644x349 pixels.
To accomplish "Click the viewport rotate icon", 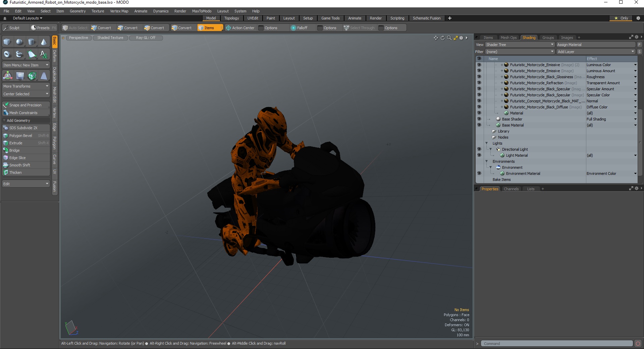I will click(442, 38).
